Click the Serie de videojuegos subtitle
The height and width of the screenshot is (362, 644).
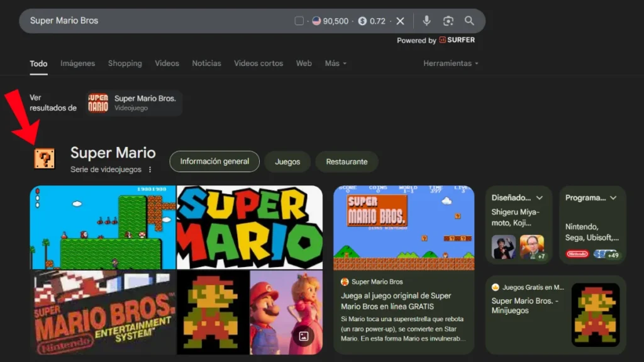pos(106,170)
